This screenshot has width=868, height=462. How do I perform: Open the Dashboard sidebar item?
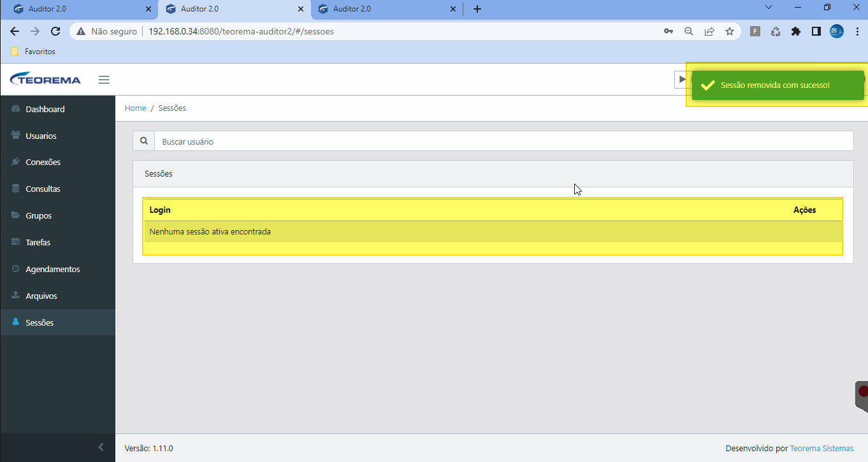(57, 109)
